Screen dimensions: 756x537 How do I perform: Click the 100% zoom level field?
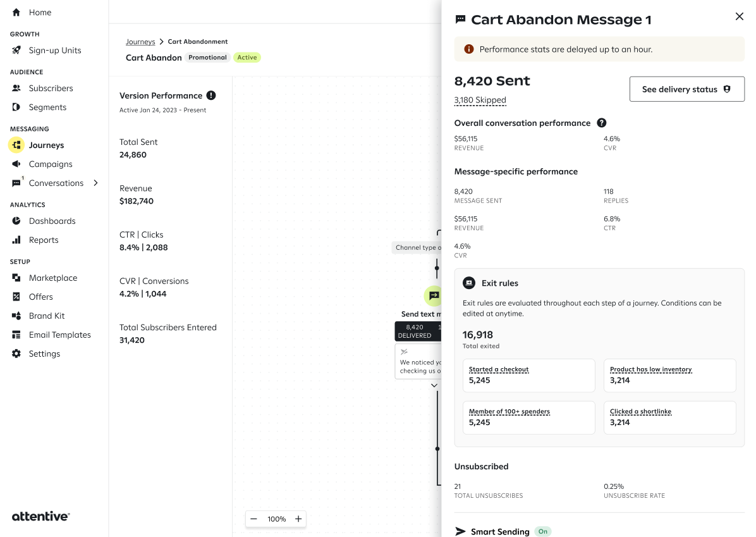(277, 519)
